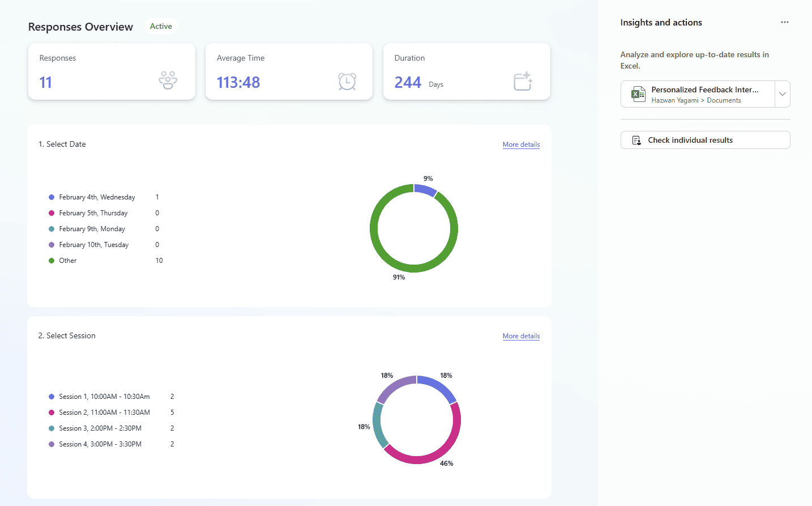Click the blue dot for Session 1

pyautogui.click(x=52, y=397)
